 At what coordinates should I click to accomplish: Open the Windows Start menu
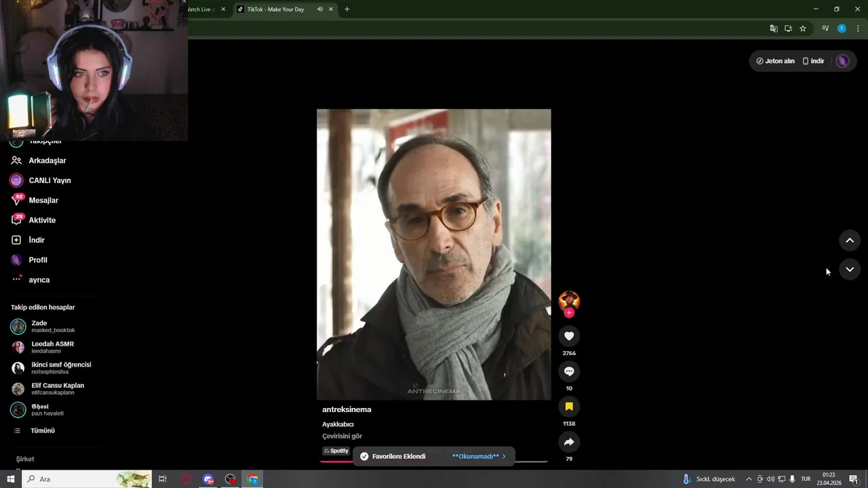[x=11, y=479]
